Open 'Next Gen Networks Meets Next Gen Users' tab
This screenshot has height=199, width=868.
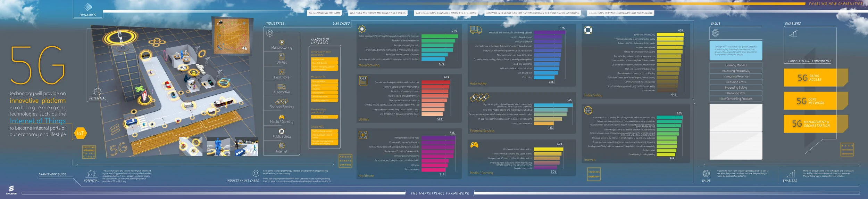[x=378, y=13]
